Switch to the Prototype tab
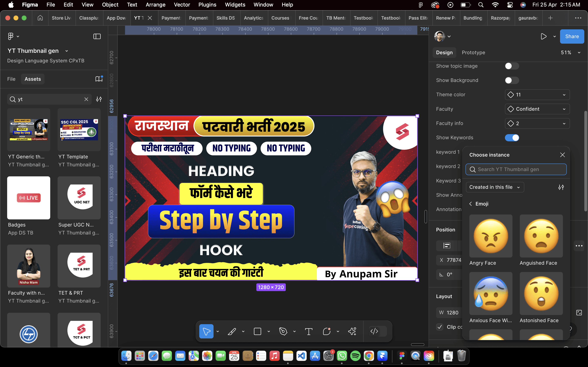 (x=473, y=52)
